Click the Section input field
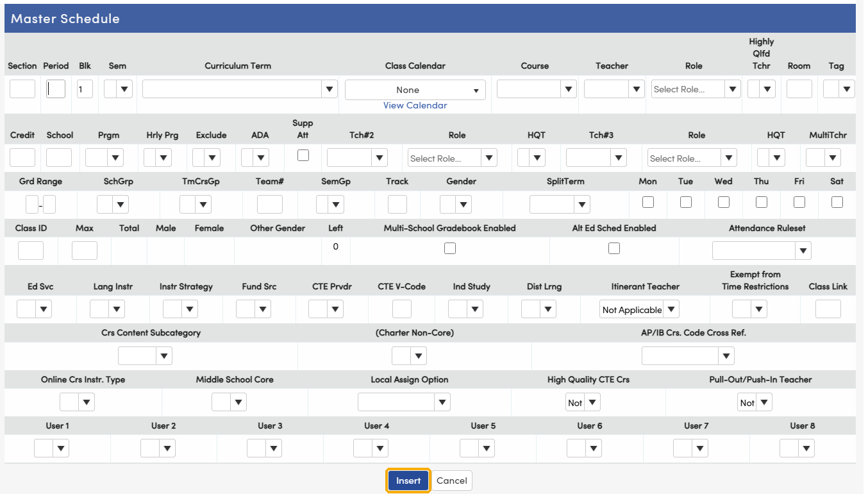The width and height of the screenshot is (868, 494). click(22, 89)
